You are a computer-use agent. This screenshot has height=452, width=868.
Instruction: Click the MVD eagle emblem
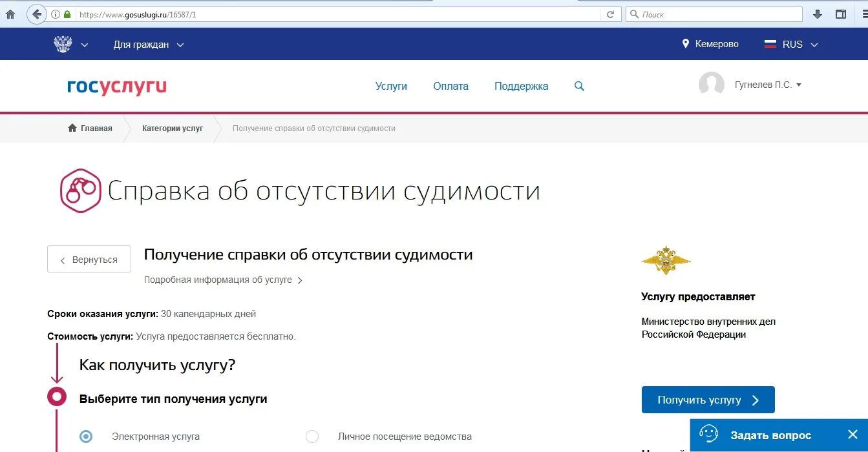666,260
